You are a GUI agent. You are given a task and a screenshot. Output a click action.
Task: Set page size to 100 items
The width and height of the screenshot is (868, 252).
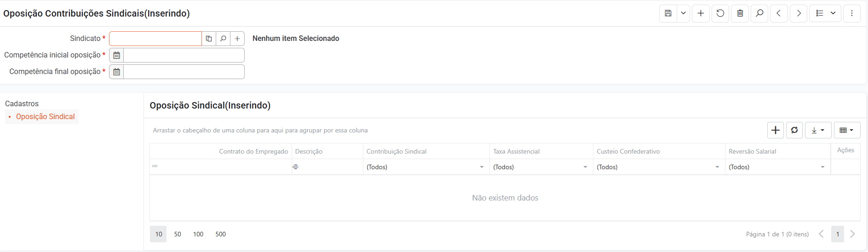point(198,234)
